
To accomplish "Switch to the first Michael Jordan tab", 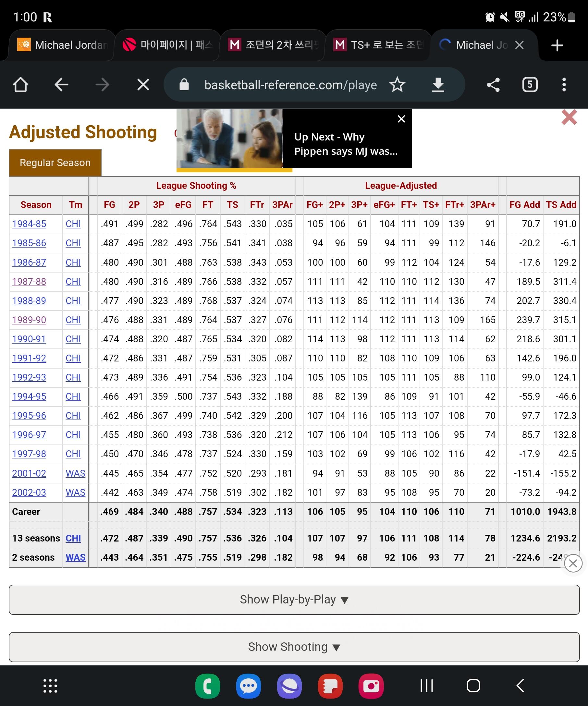I will pos(63,45).
